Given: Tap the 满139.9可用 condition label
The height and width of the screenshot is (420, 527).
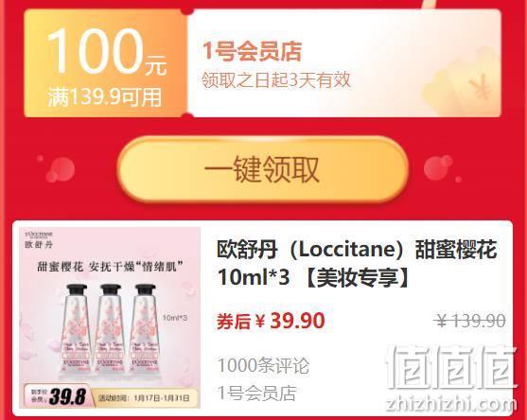Looking at the screenshot, I should pyautogui.click(x=104, y=97).
